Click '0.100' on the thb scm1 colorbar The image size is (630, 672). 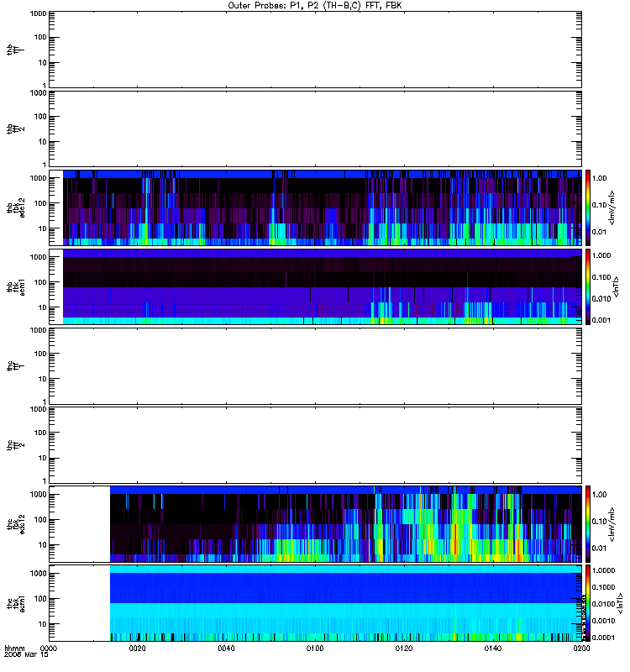(x=601, y=277)
